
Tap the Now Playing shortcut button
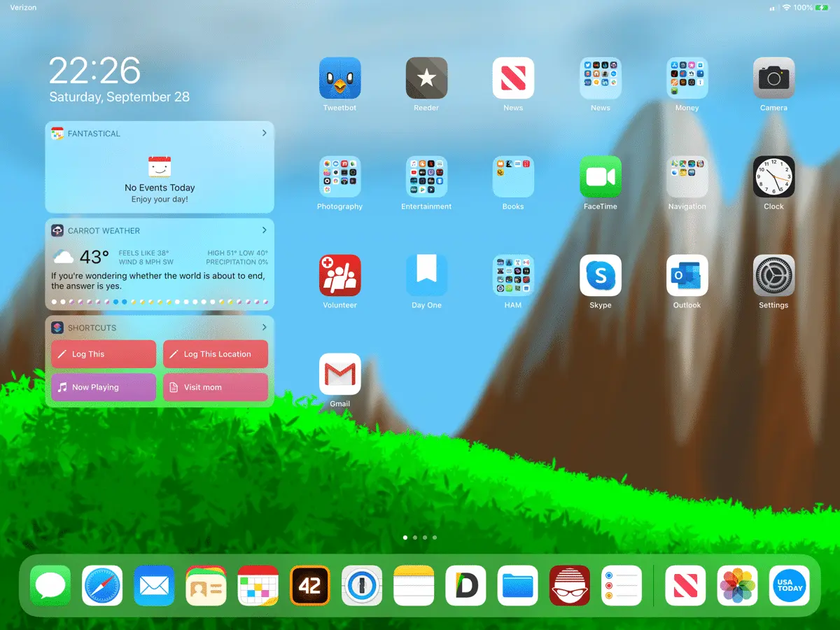pos(104,387)
